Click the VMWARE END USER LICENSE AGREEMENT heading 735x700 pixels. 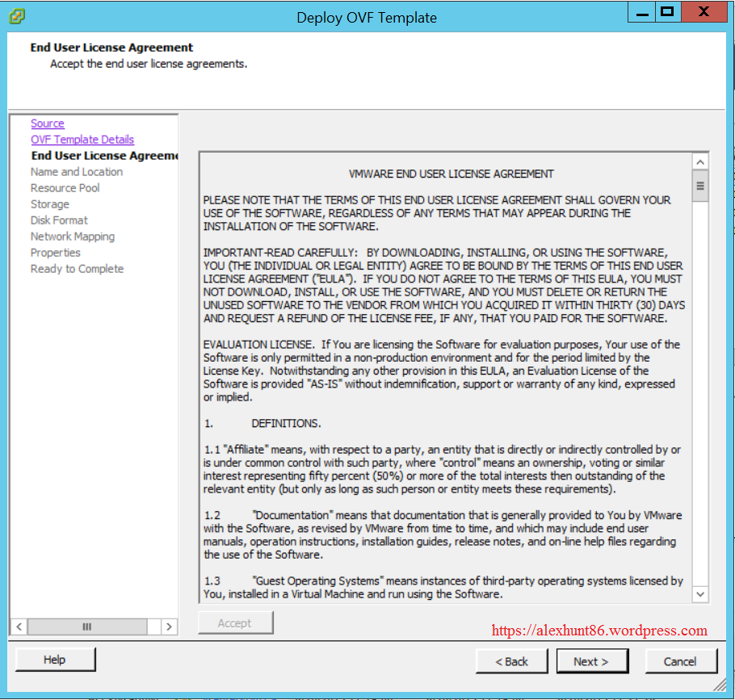click(451, 174)
